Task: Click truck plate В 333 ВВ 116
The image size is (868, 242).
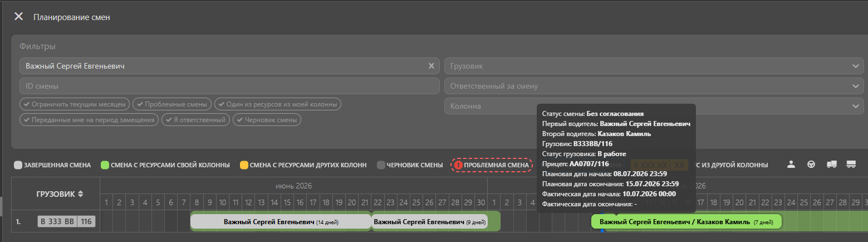Action: pyautogui.click(x=66, y=221)
